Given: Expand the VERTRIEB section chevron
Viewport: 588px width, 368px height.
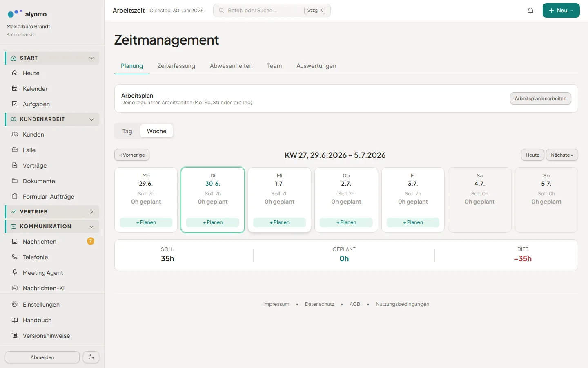Looking at the screenshot, I should [x=91, y=212].
